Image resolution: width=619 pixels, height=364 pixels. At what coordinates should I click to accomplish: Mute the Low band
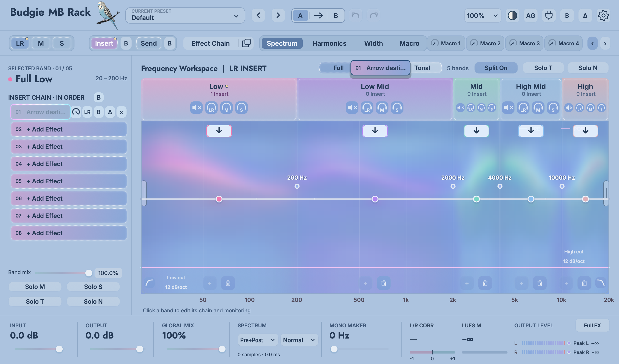click(x=196, y=108)
